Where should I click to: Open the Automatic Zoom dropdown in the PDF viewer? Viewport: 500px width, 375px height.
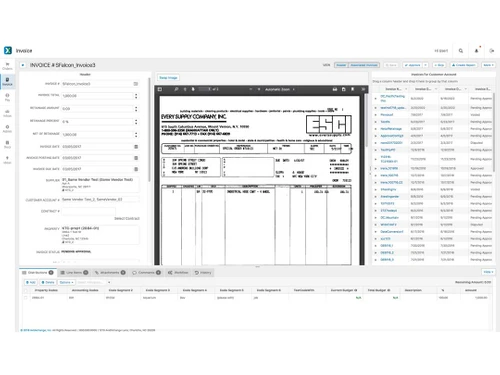(x=280, y=89)
